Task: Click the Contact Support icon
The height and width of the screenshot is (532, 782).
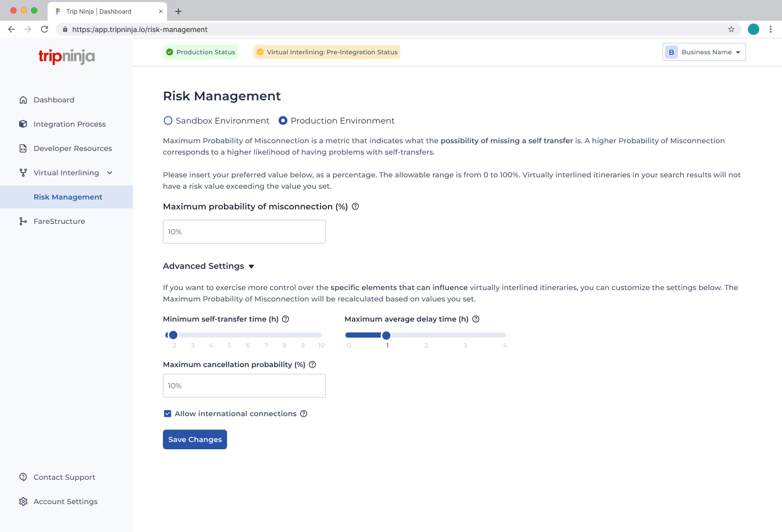Action: 23,477
